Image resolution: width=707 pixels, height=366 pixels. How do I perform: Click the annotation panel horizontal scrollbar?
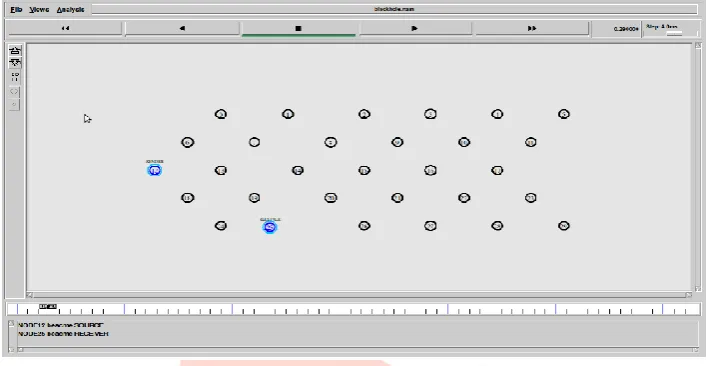[358, 349]
